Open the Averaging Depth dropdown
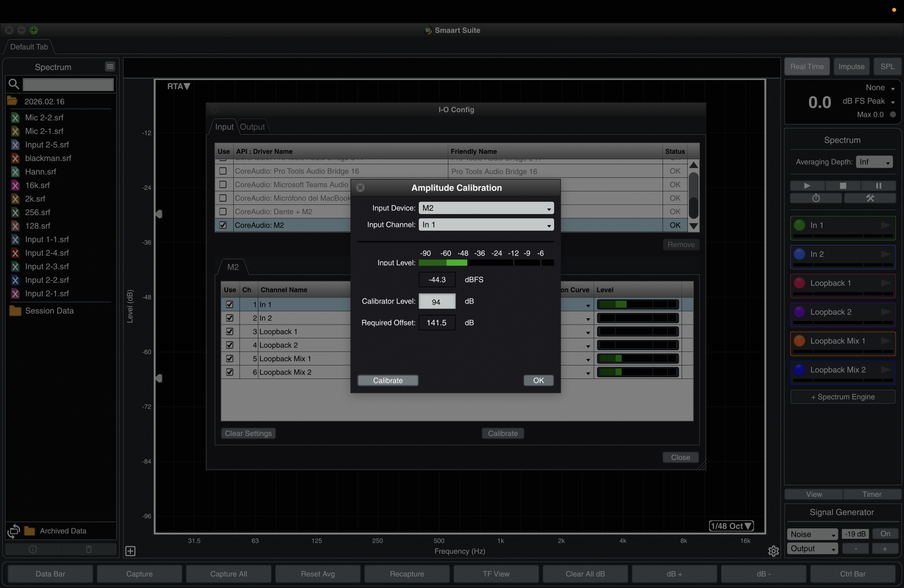This screenshot has height=588, width=904. (x=874, y=162)
